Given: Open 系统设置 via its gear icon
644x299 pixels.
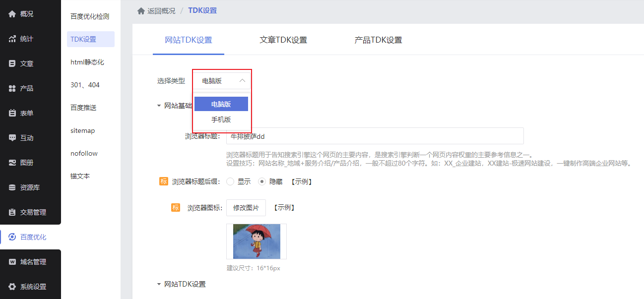Looking at the screenshot, I should tap(12, 287).
